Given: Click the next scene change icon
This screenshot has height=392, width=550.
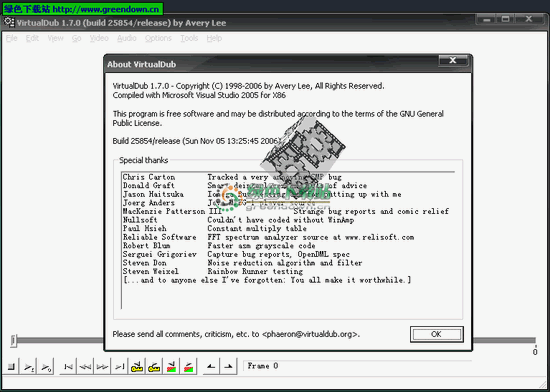Looking at the screenshot, I should (188, 367).
